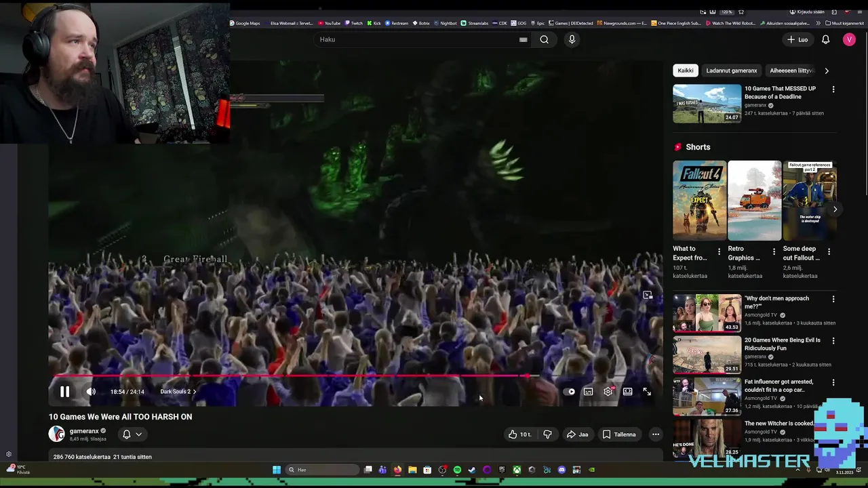Open the Xbox app taskbar icon
The height and width of the screenshot is (488, 868).
[517, 470]
